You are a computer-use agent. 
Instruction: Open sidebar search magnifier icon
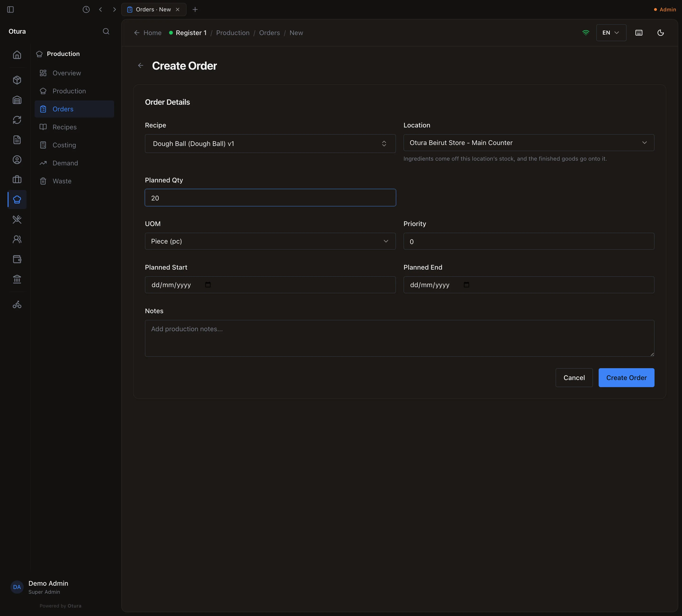[x=106, y=32]
